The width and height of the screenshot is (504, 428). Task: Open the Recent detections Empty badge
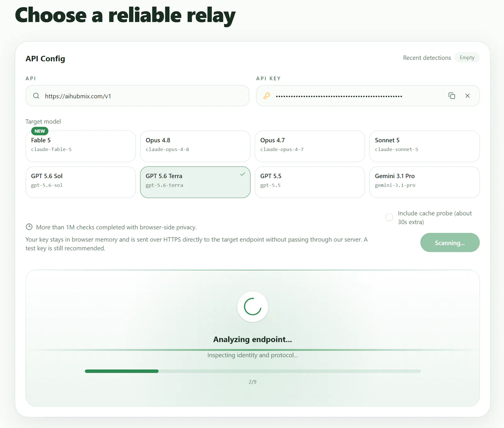tap(467, 58)
